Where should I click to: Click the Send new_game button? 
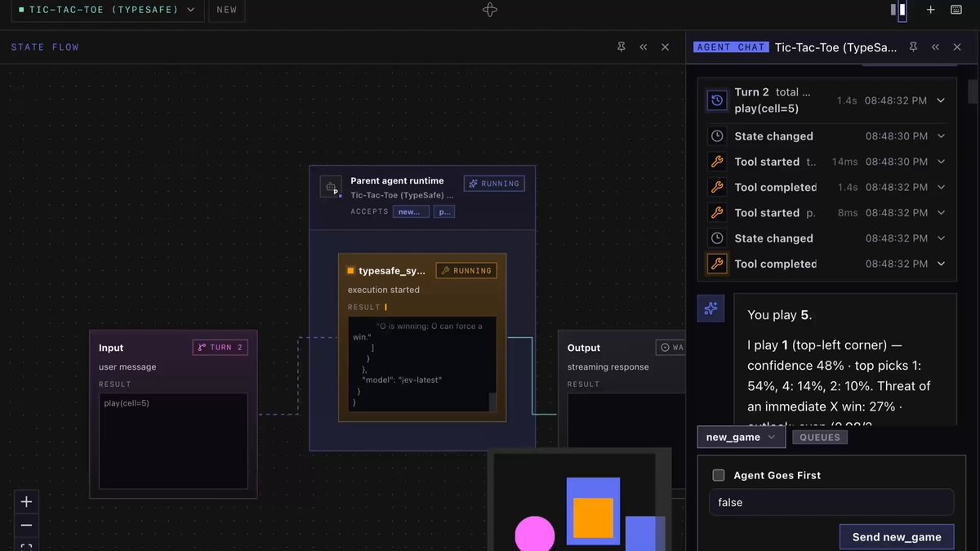click(897, 536)
